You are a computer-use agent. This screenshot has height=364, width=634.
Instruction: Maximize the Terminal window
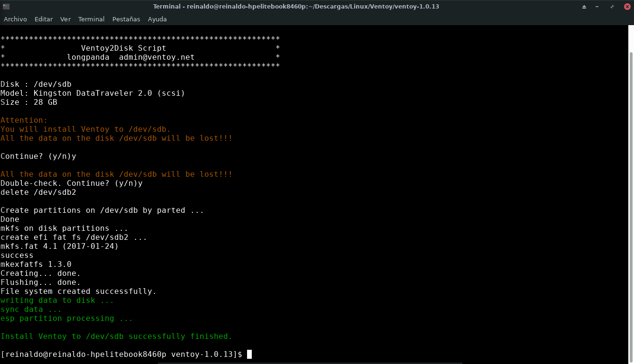pos(612,7)
